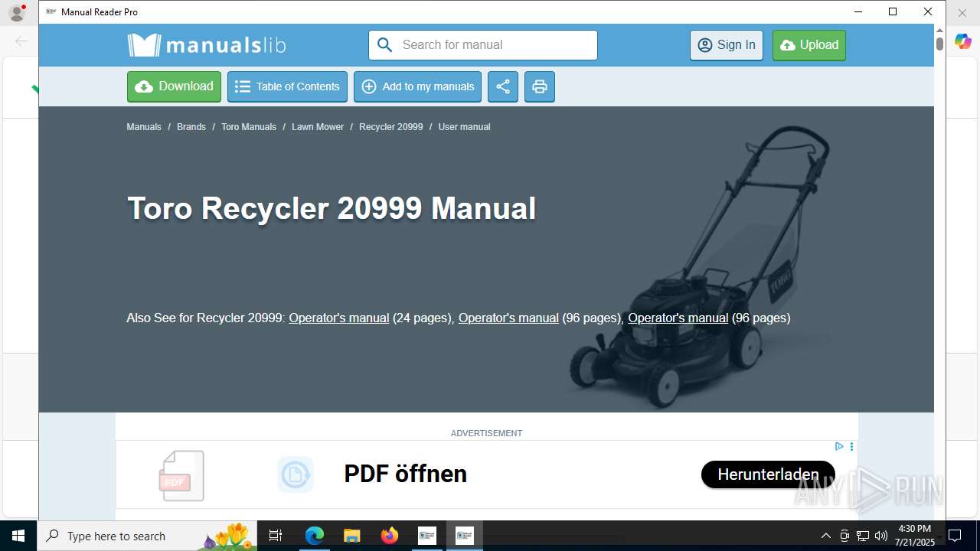
Task: Open Recycler 20999 breadcrumb link
Action: 391,127
